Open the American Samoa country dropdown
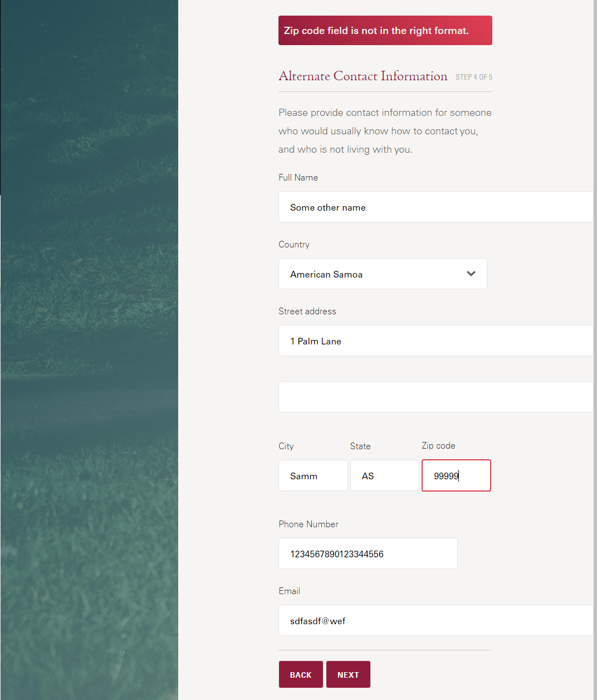Screen dimensions: 597x700 point(373,274)
